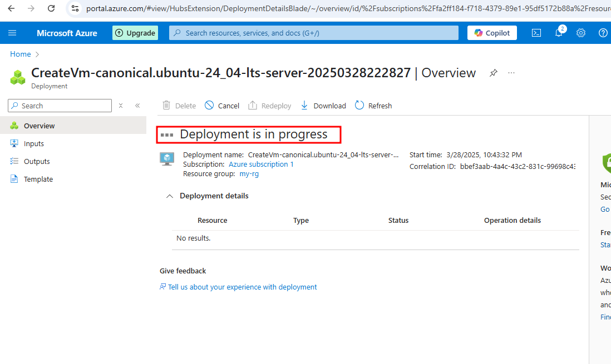
Task: Toggle expand/collapse all menu groups icon
Action: pos(121,106)
